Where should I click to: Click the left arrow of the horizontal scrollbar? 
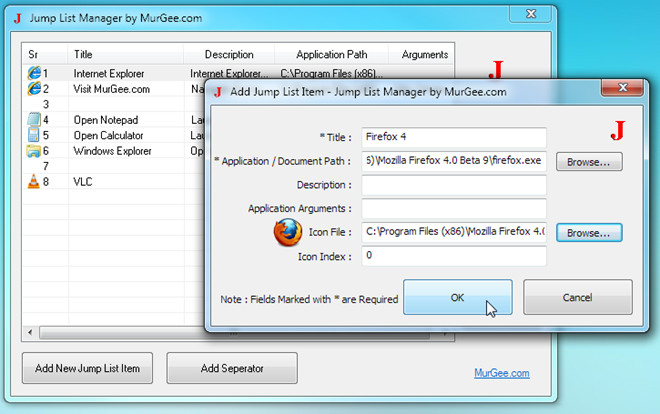point(30,333)
